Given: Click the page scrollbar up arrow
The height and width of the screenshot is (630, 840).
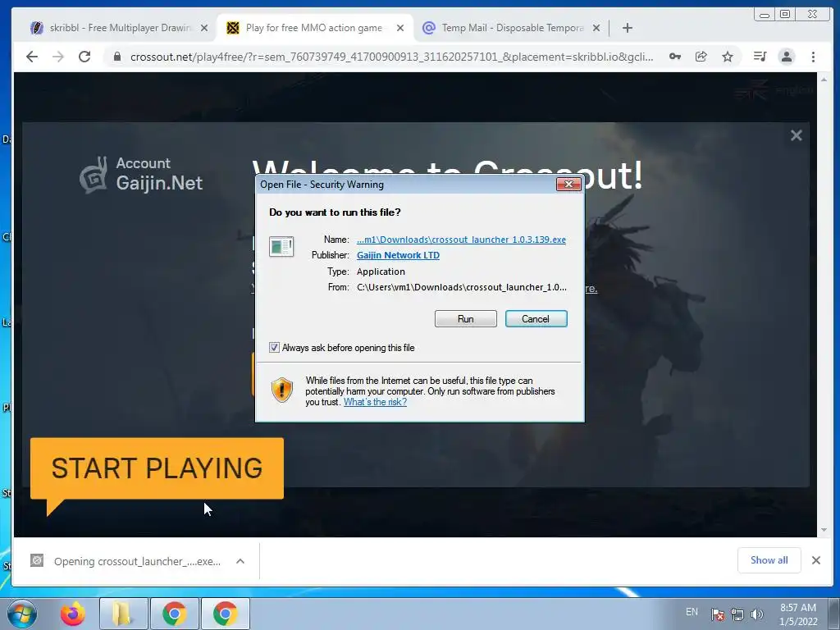Looking at the screenshot, I should 824,80.
